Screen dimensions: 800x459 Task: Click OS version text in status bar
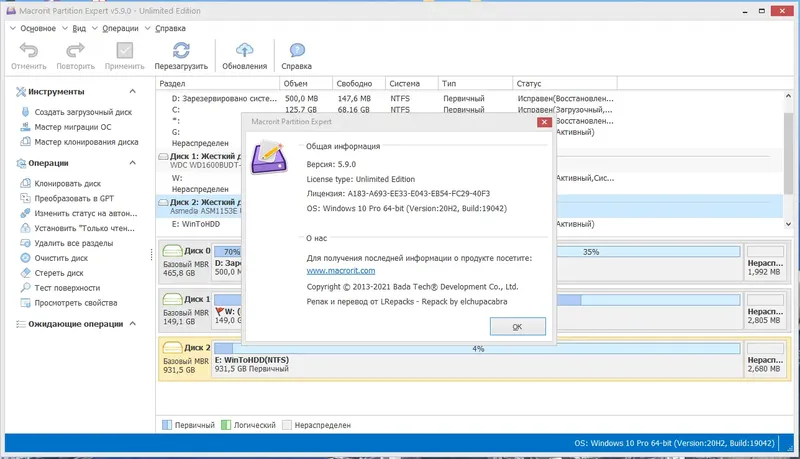(x=674, y=443)
